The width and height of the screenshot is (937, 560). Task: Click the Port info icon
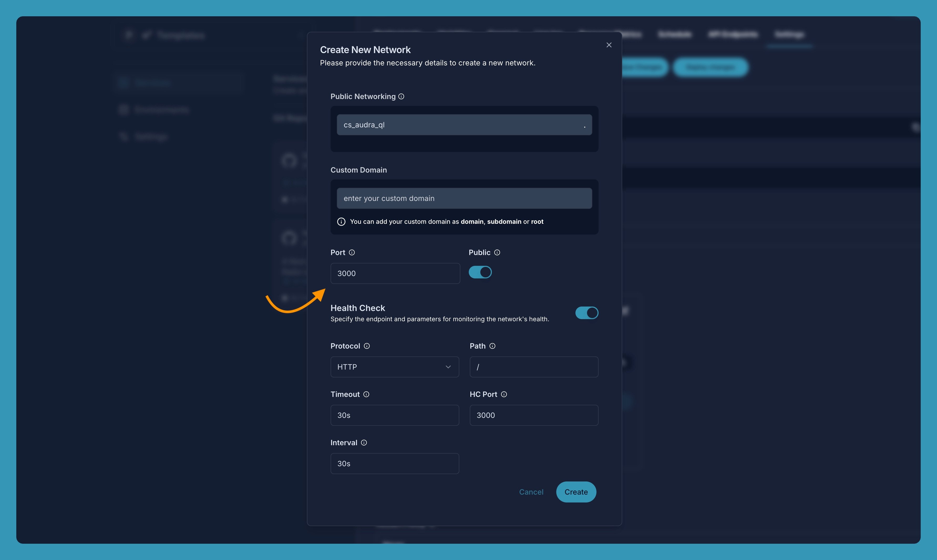point(352,252)
